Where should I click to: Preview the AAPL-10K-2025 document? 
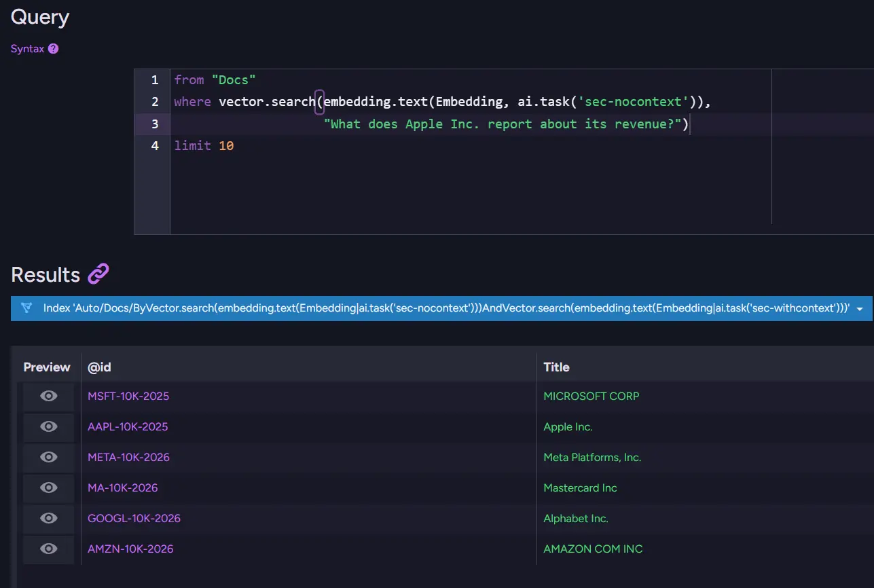click(x=48, y=426)
